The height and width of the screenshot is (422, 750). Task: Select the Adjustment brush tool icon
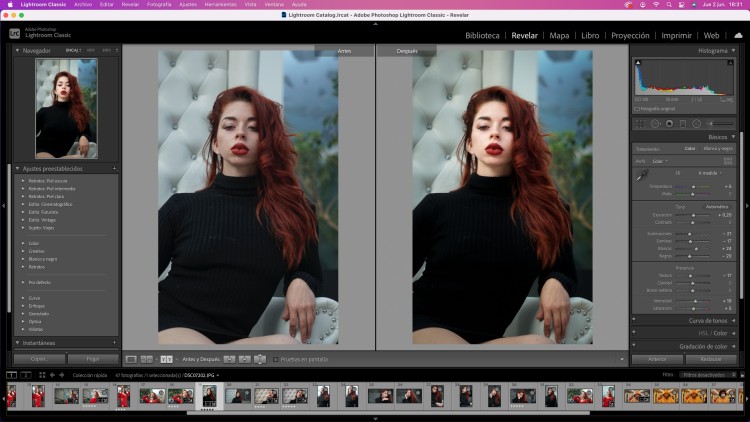pyautogui.click(x=720, y=124)
